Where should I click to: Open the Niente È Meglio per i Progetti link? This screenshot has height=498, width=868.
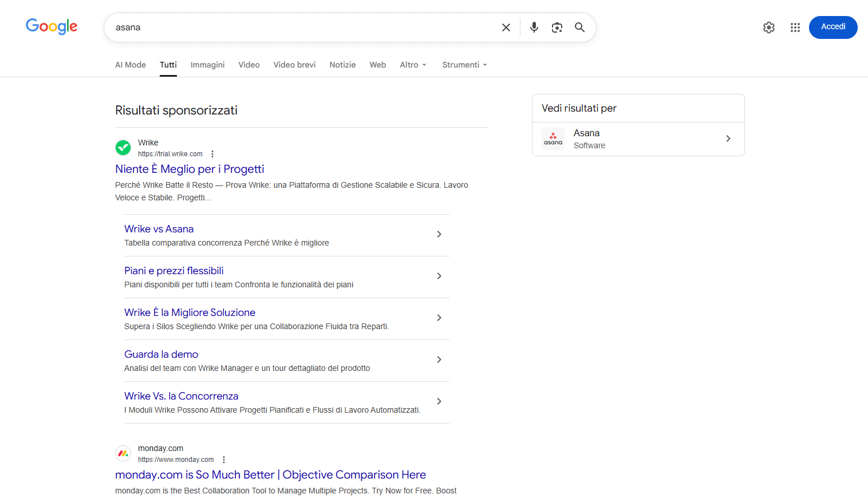tap(190, 169)
